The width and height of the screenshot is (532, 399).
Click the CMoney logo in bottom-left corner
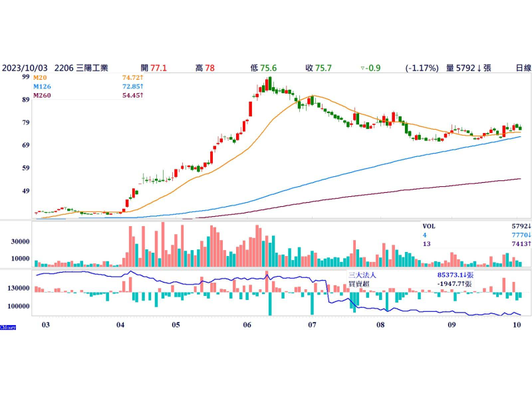pos(9,327)
